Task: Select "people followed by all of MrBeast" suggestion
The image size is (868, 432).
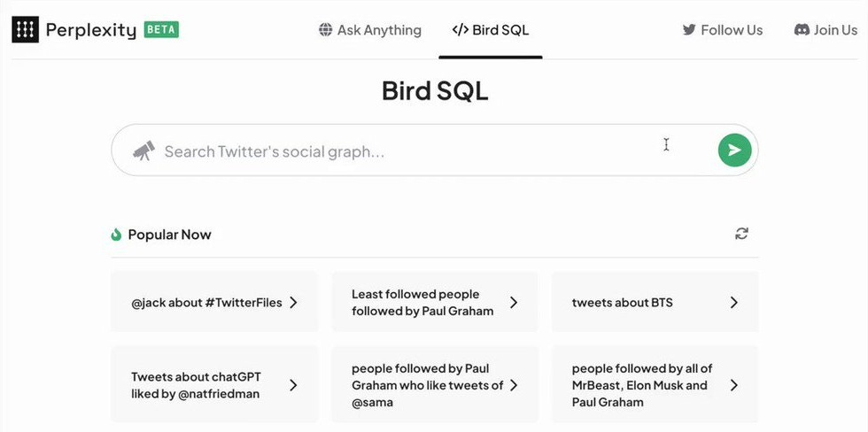Action: (x=641, y=385)
